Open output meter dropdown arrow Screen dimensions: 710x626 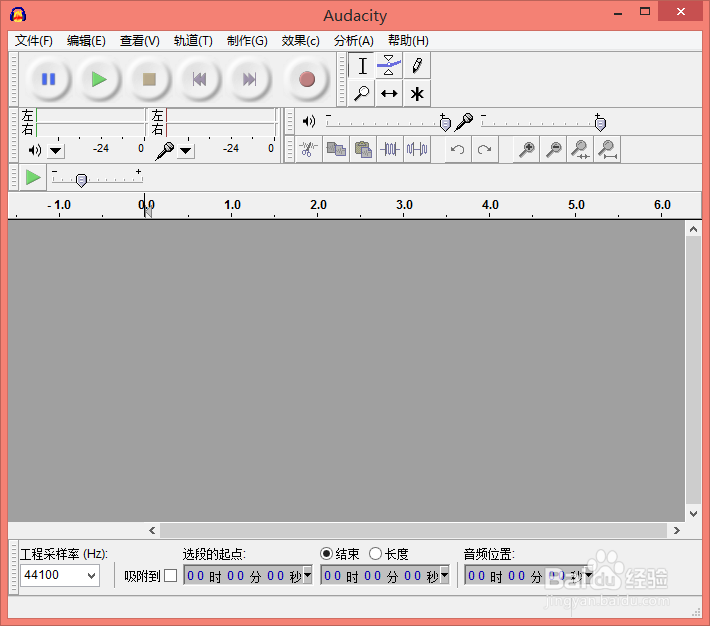[56, 150]
